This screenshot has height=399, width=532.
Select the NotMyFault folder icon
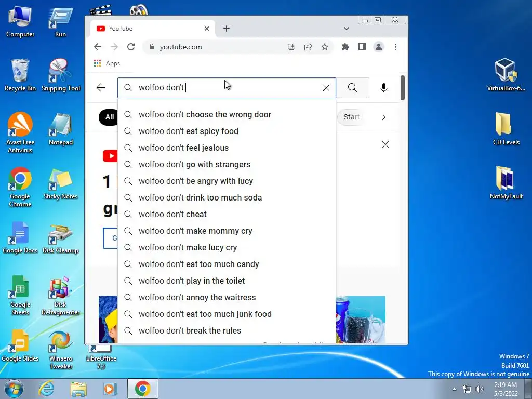[506, 182]
